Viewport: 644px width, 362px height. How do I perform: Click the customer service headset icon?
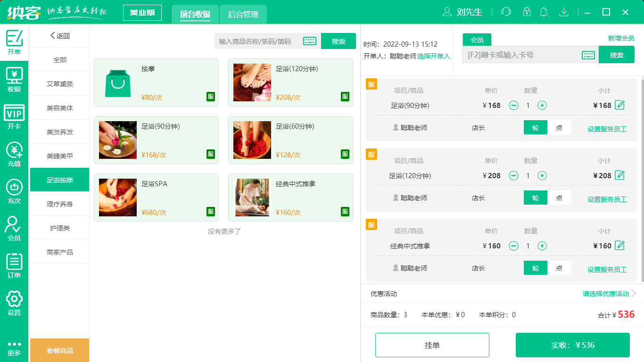click(505, 12)
